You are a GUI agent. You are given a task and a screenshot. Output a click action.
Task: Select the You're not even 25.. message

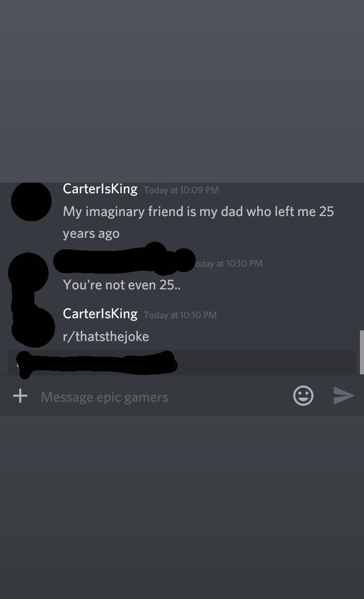click(122, 285)
